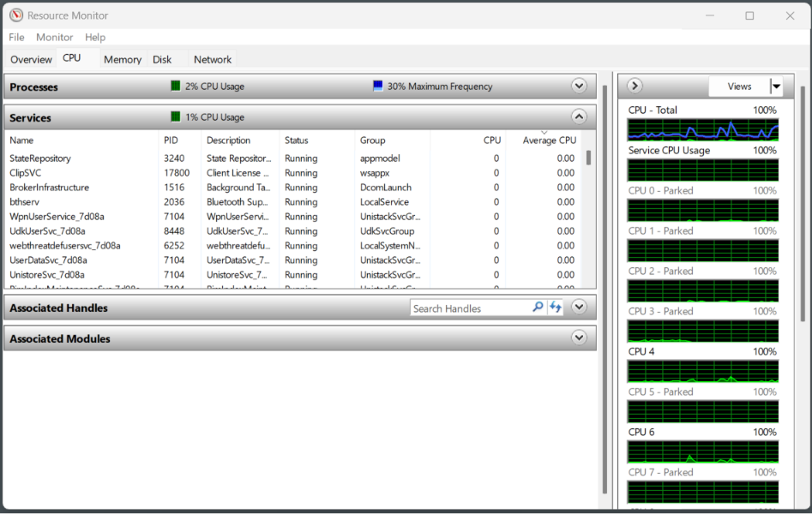
Task: Switch to the Network tab
Action: (213, 59)
